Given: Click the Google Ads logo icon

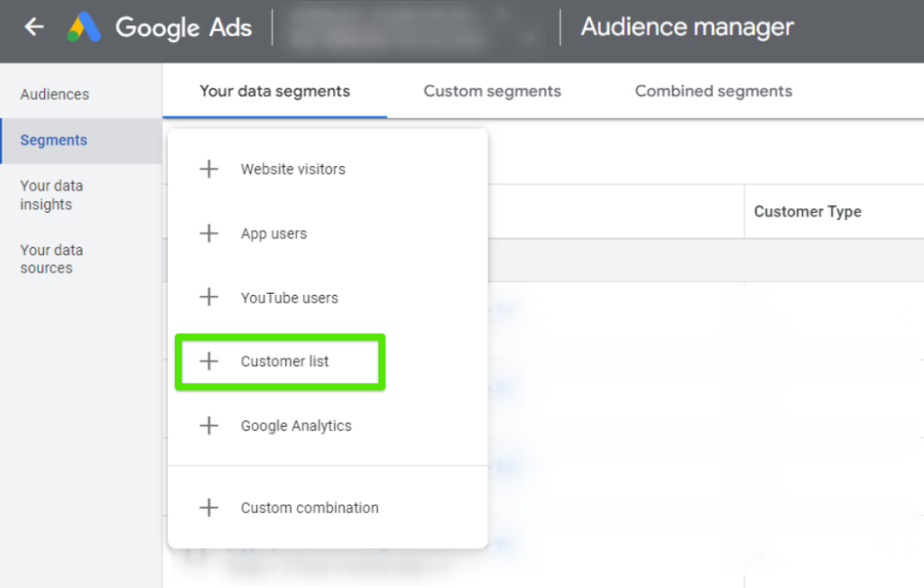Looking at the screenshot, I should coord(84,27).
